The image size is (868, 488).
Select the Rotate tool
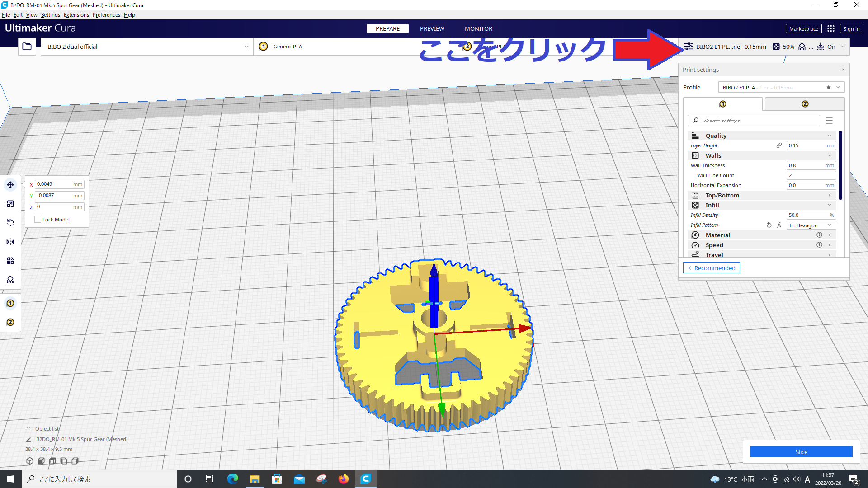click(10, 223)
